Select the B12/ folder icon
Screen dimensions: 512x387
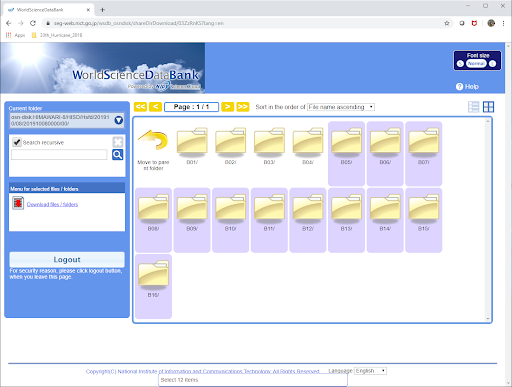(308, 209)
